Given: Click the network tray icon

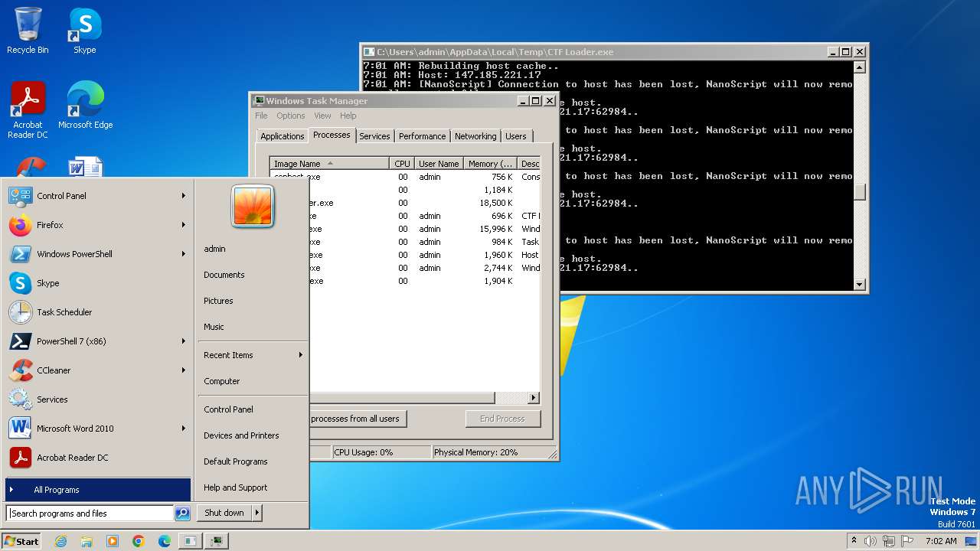Looking at the screenshot, I should click(889, 541).
